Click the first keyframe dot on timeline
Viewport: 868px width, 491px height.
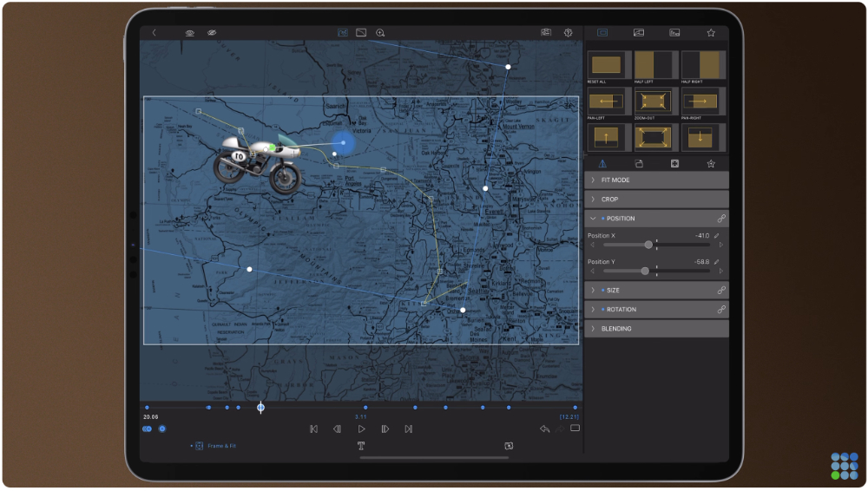click(x=147, y=408)
